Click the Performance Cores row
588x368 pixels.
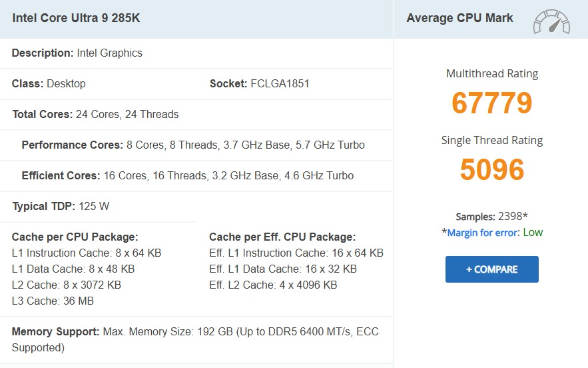pyautogui.click(x=193, y=145)
